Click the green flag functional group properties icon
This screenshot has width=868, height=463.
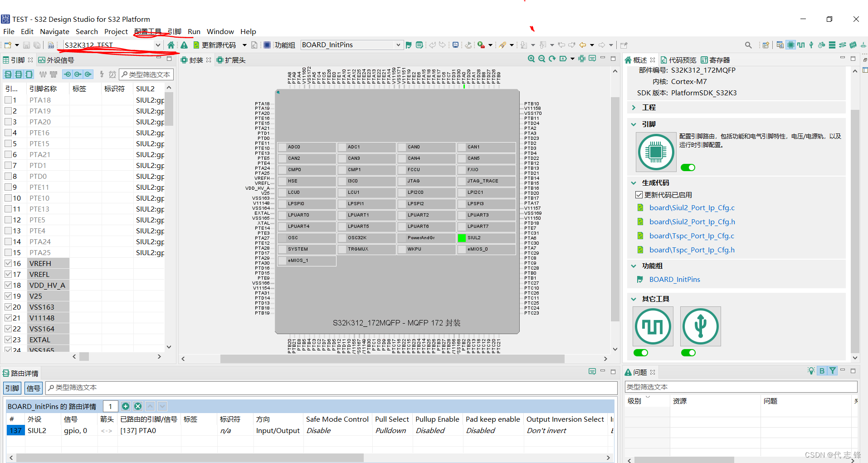tap(409, 45)
